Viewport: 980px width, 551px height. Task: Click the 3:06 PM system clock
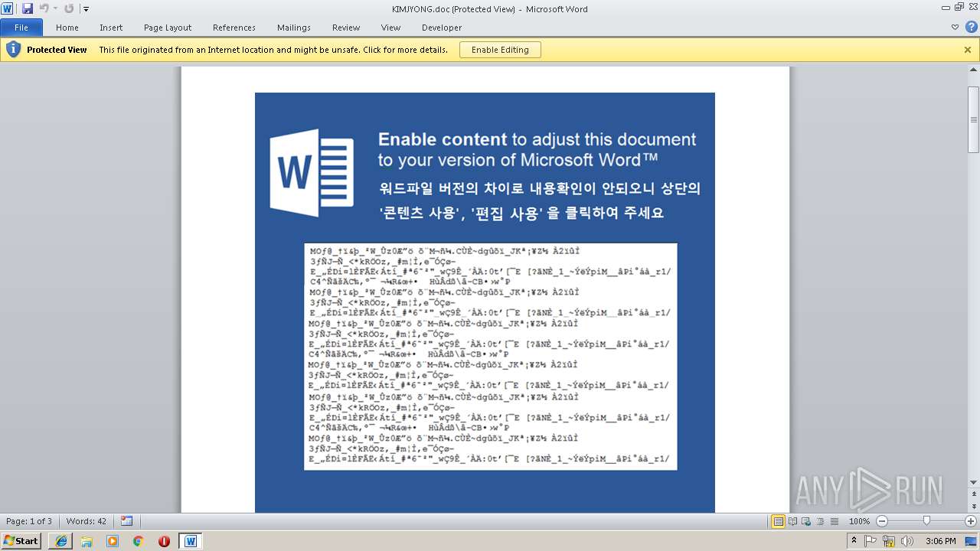(x=940, y=541)
